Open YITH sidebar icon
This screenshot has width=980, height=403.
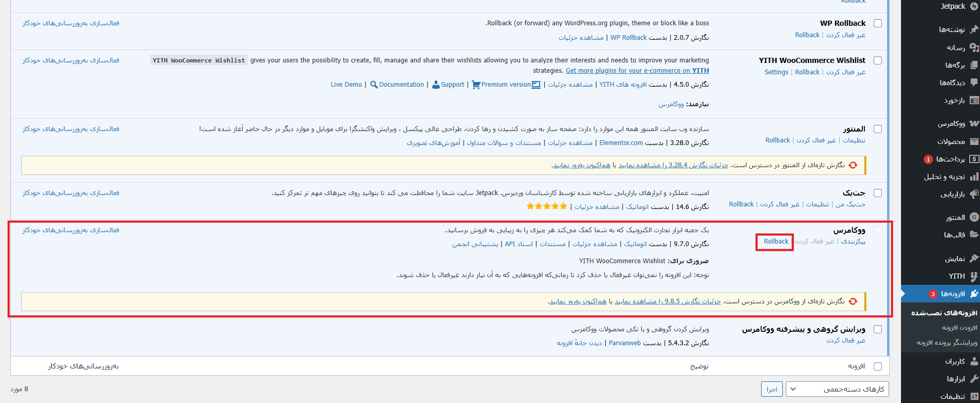point(974,276)
